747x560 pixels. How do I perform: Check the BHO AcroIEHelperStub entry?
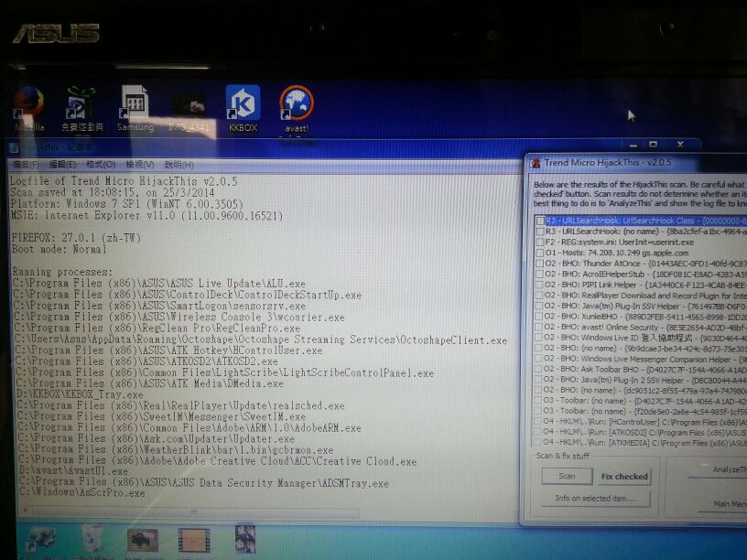point(540,274)
